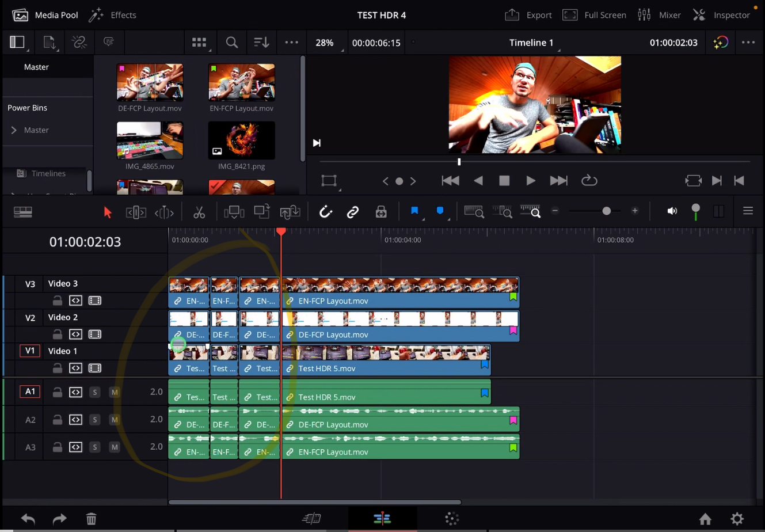Open the Timeline 1 selector dropdown
Image resolution: width=765 pixels, height=532 pixels.
[531, 43]
